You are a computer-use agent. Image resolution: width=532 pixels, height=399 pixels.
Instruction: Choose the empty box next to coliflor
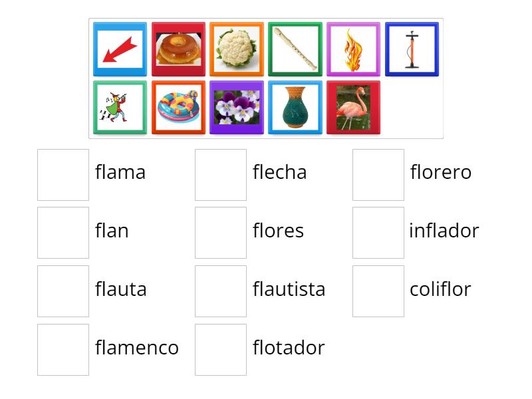(x=378, y=291)
